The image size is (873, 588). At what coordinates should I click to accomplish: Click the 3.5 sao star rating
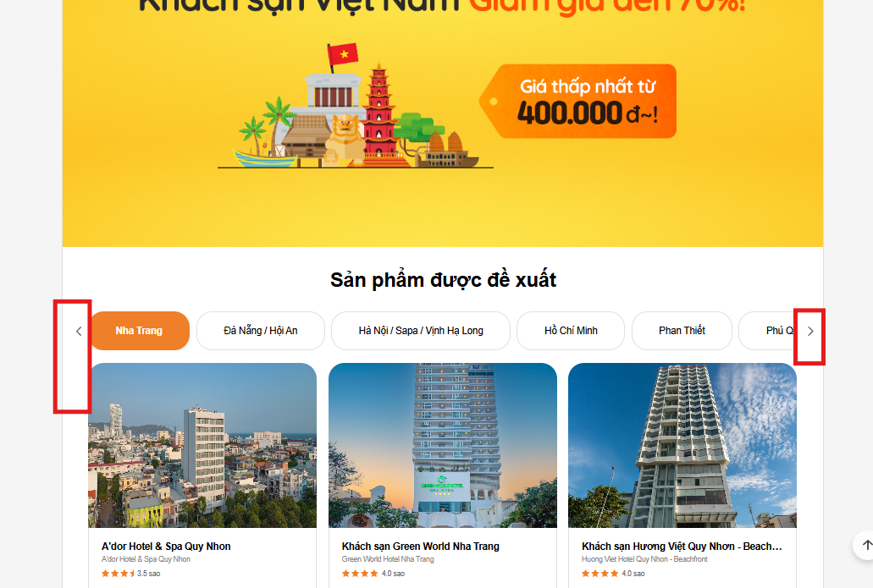(x=130, y=573)
